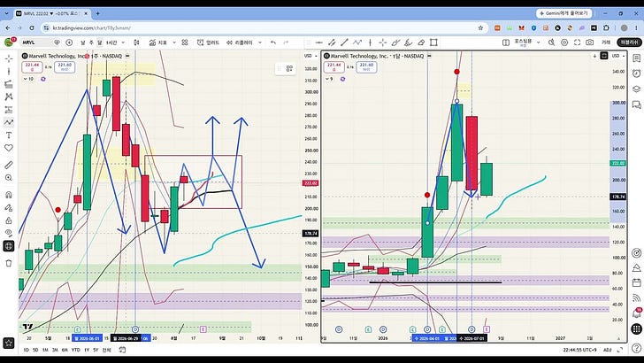Screen dimensions: 644x363
Task: Click the compare symbol plus icon in toolbar
Action: [69, 42]
